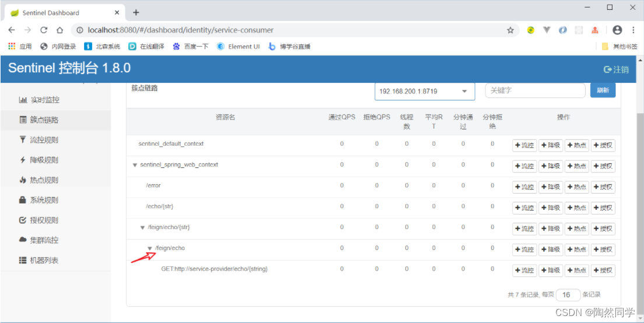The image size is (644, 323).
Task: Add 流控 rule for /feign/echo/{str}
Action: tap(524, 229)
